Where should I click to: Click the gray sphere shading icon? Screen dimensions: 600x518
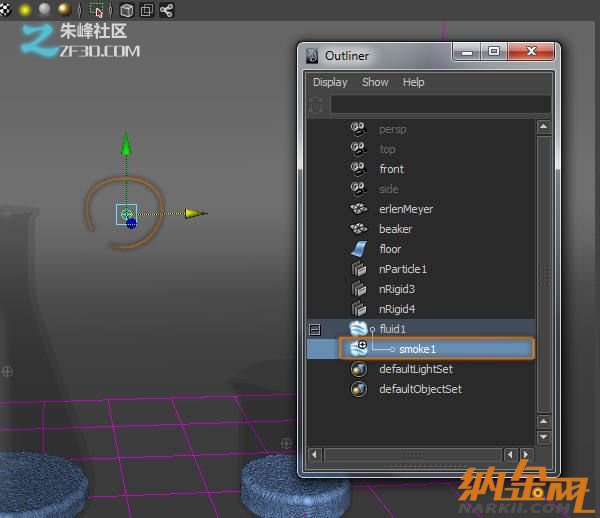pos(44,10)
